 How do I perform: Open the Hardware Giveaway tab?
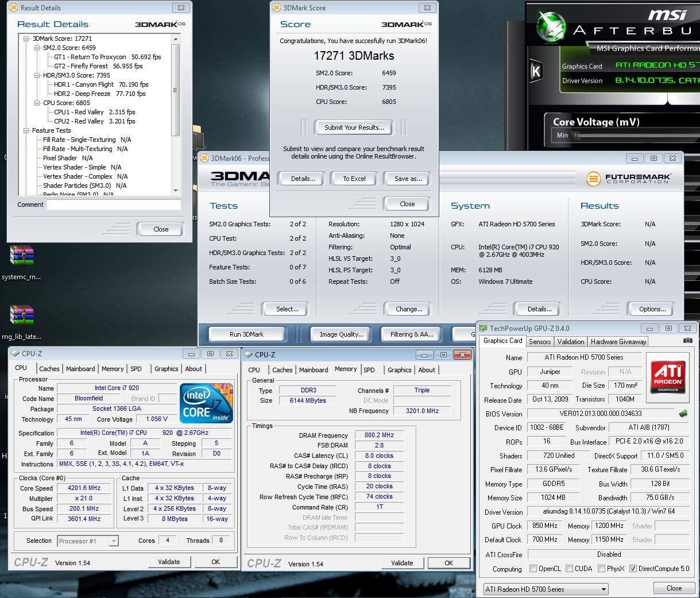point(618,341)
